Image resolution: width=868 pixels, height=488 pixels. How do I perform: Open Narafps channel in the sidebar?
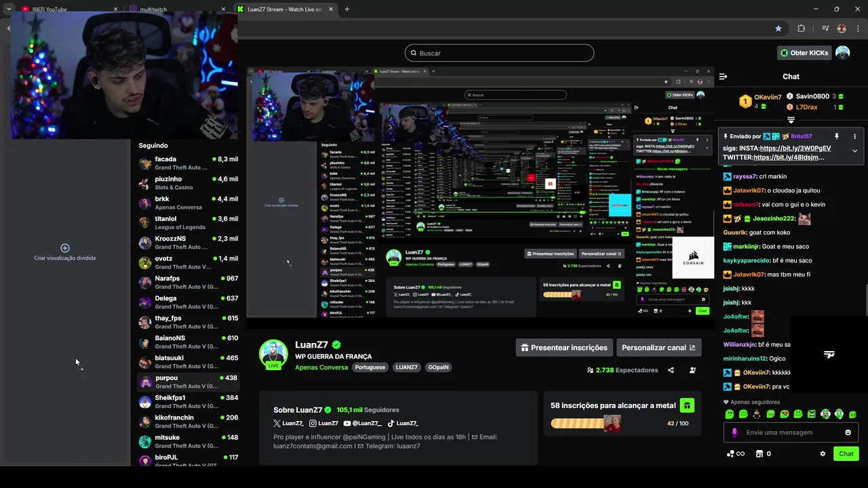[x=188, y=283]
